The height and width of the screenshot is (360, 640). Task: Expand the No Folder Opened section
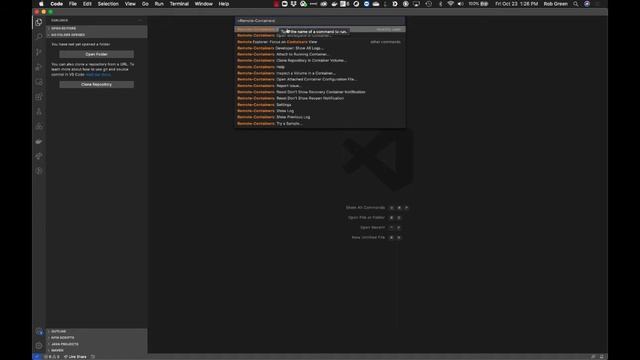pyautogui.click(x=97, y=35)
